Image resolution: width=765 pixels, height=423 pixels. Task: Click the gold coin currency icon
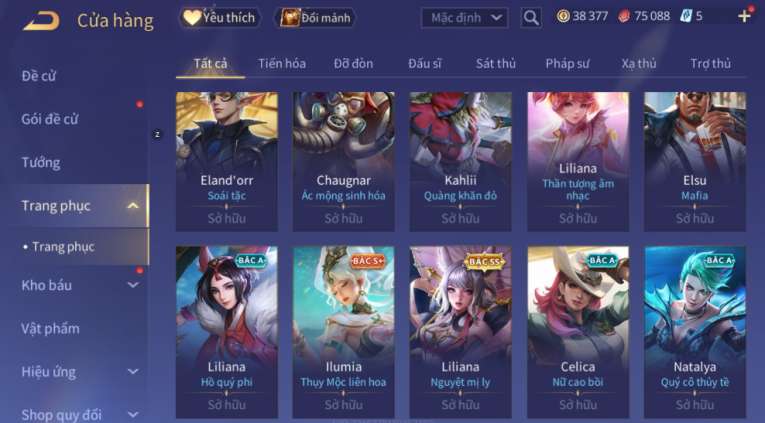[563, 17]
